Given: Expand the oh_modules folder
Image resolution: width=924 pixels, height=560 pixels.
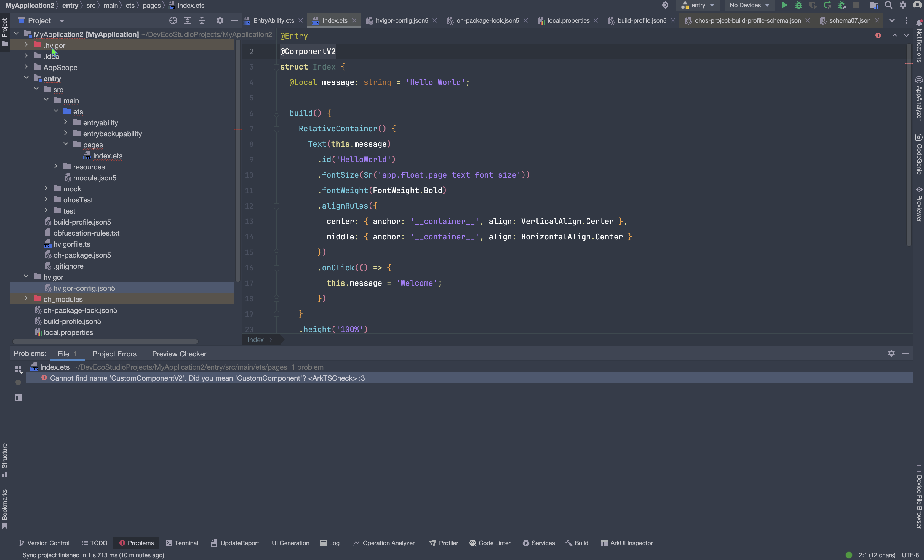Looking at the screenshot, I should pyautogui.click(x=26, y=299).
